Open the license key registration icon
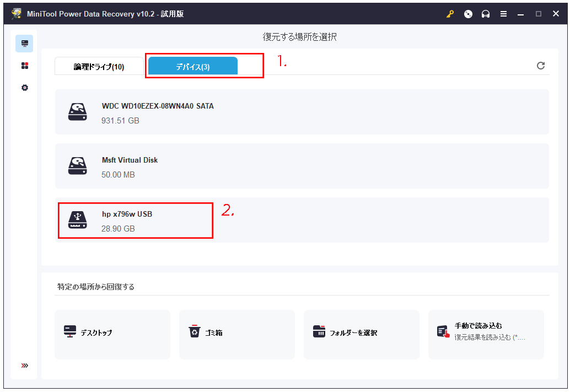The height and width of the screenshot is (392, 570). (x=450, y=14)
